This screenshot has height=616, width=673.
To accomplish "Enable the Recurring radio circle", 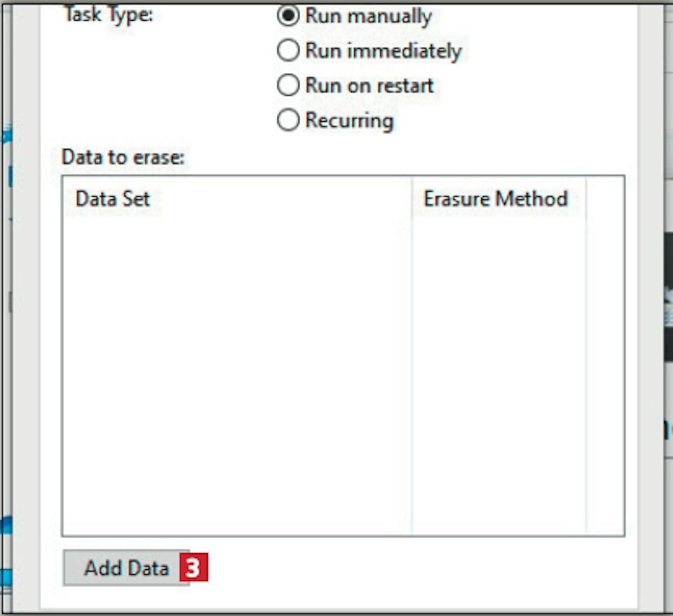I will point(288,120).
